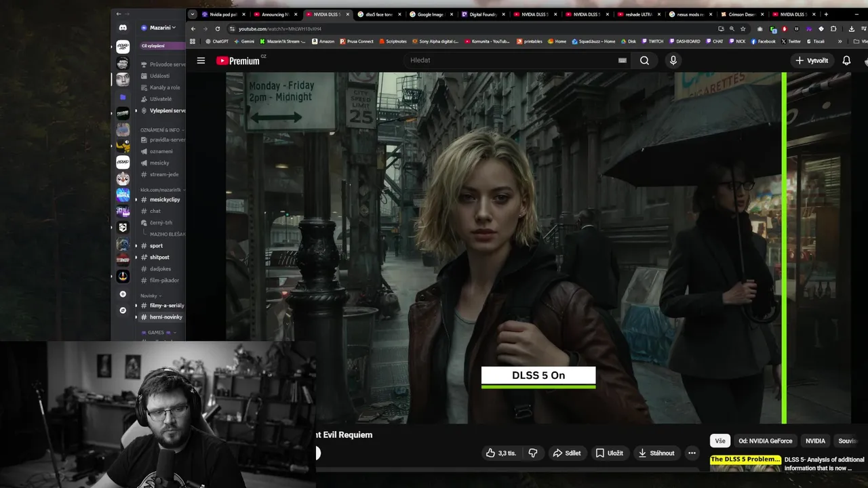This screenshot has width=868, height=488.
Task: Switch to Google Images browser tab
Action: [x=431, y=14]
